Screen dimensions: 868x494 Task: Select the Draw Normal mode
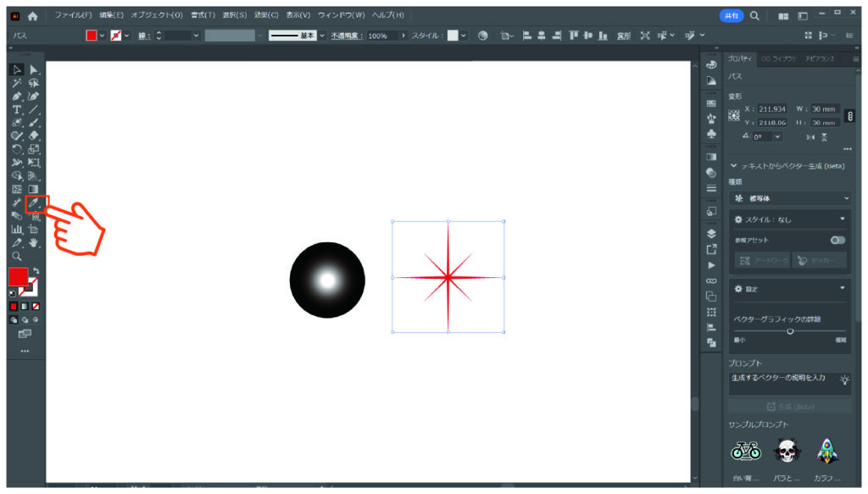pos(14,319)
